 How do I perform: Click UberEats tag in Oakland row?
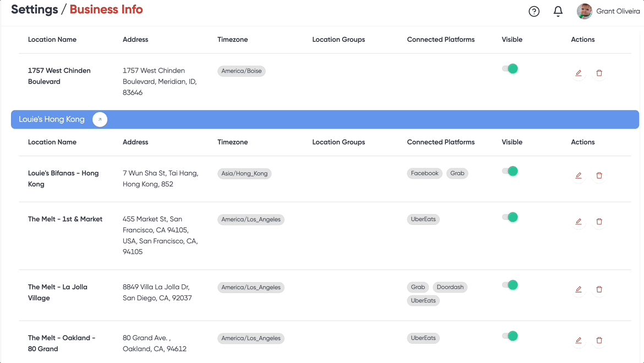pos(423,338)
